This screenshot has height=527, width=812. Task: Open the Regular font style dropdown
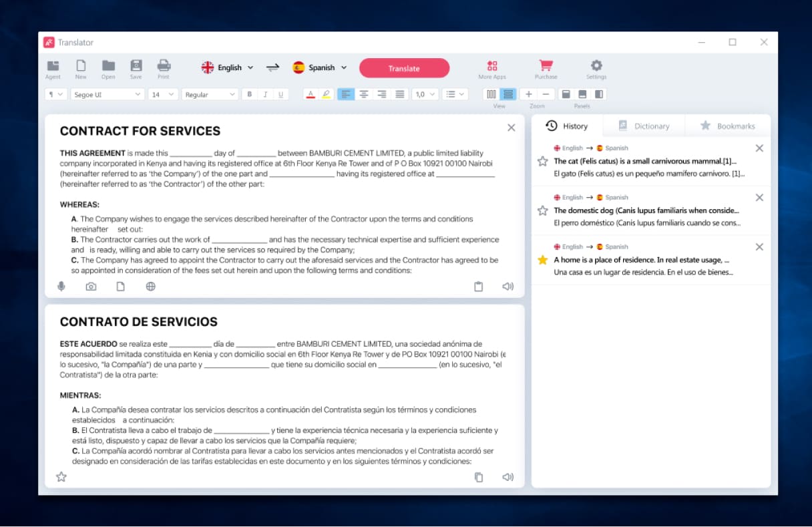click(210, 94)
